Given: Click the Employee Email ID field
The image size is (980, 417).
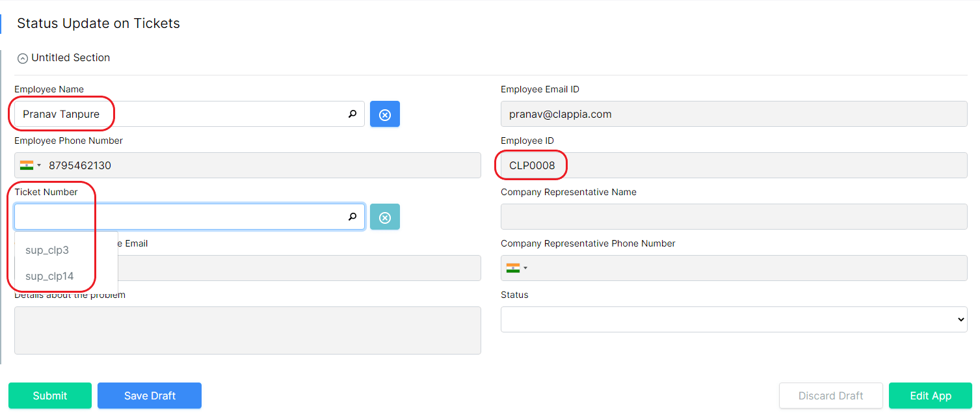Looking at the screenshot, I should (734, 114).
